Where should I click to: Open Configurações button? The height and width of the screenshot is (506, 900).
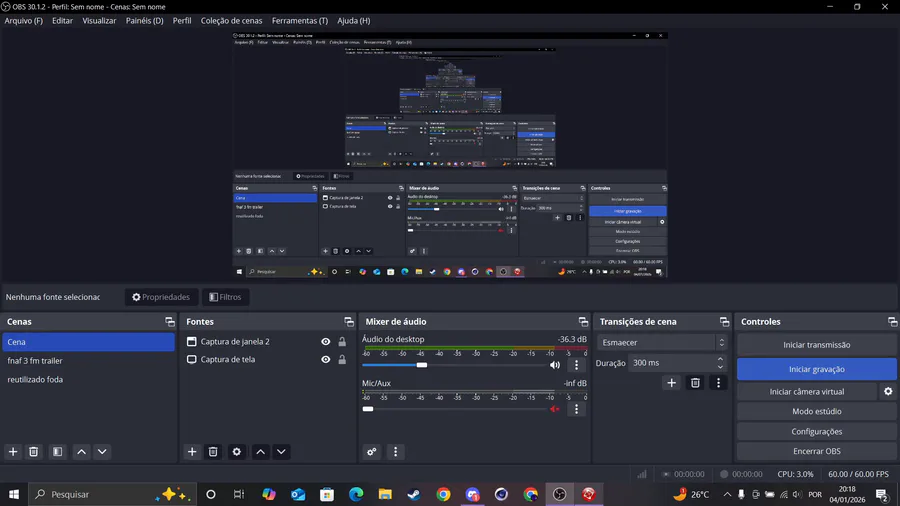[x=816, y=431]
